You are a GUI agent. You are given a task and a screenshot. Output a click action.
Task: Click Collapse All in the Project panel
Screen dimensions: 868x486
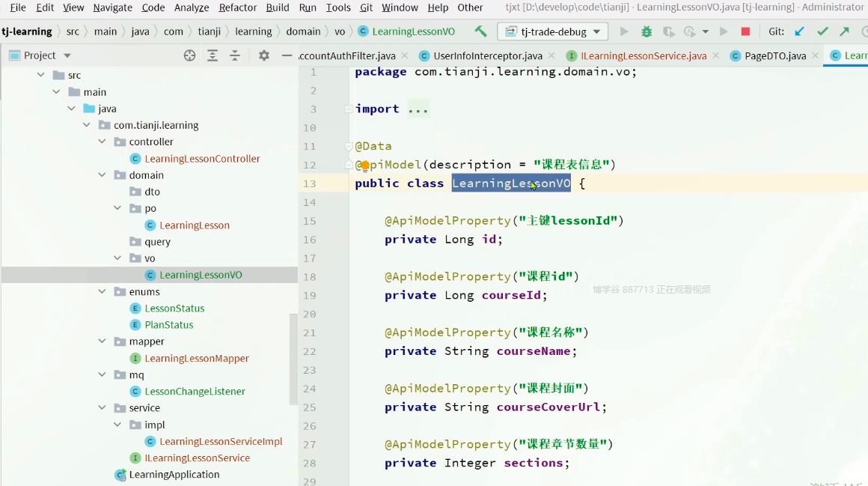235,55
